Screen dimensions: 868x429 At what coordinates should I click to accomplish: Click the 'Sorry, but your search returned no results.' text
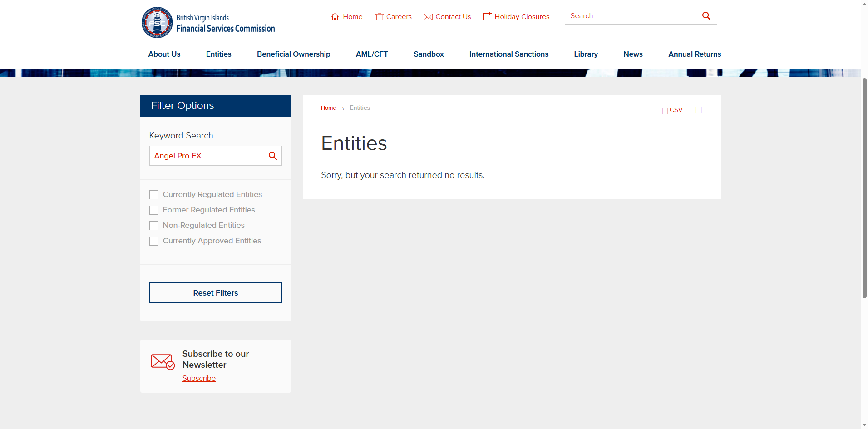pos(403,175)
